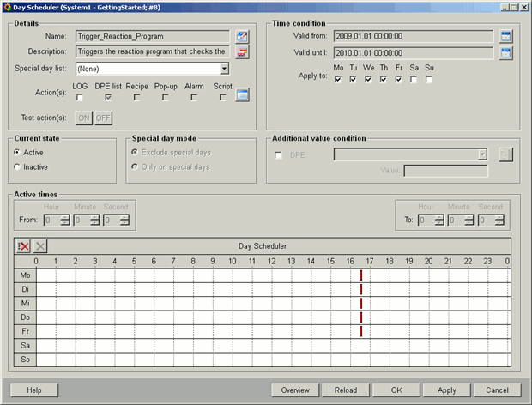Open calendar picker for Valid until
Image resolution: width=532 pixels, height=405 pixels.
[506, 53]
